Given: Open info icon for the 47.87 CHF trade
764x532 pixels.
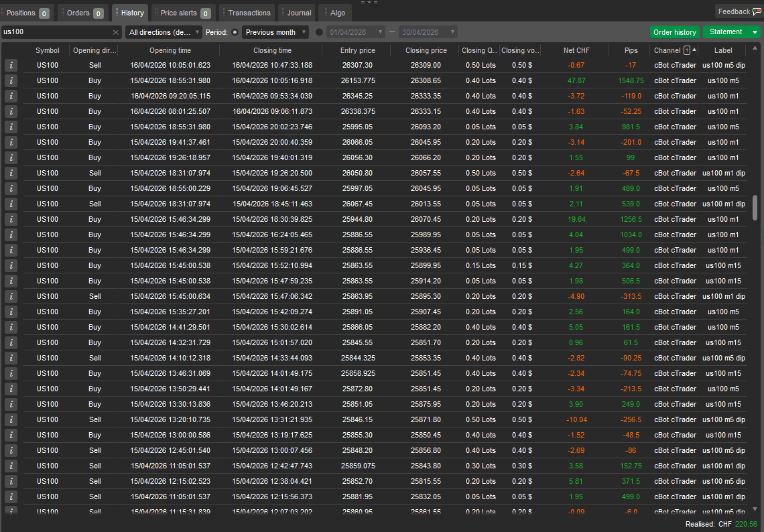Looking at the screenshot, I should point(11,80).
